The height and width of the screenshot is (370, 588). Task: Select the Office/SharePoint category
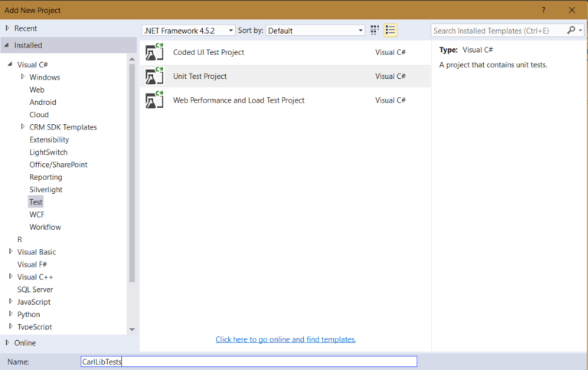point(58,165)
